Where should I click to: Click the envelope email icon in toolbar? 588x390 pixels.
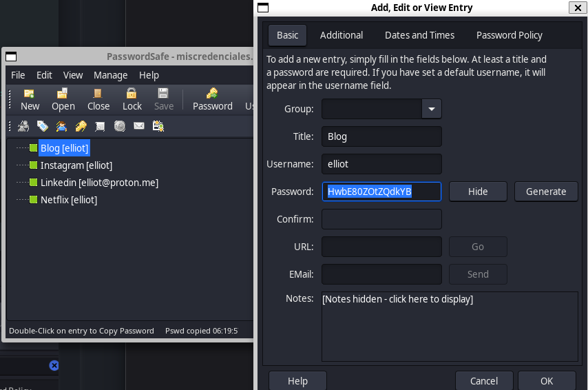139,126
